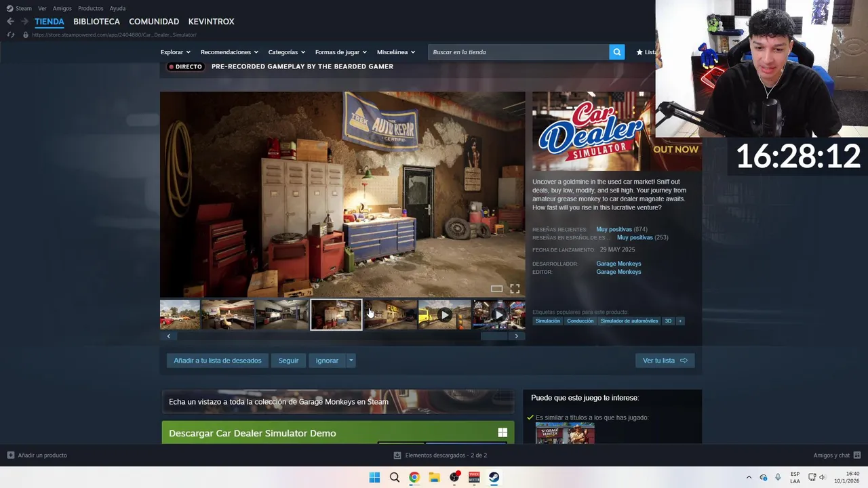Open the Windows Start menu
The width and height of the screenshot is (868, 488).
click(x=374, y=477)
